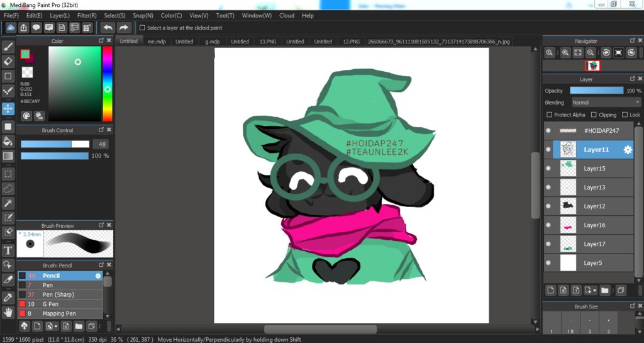
Task: Open the Layer menu
Action: pyautogui.click(x=60, y=16)
